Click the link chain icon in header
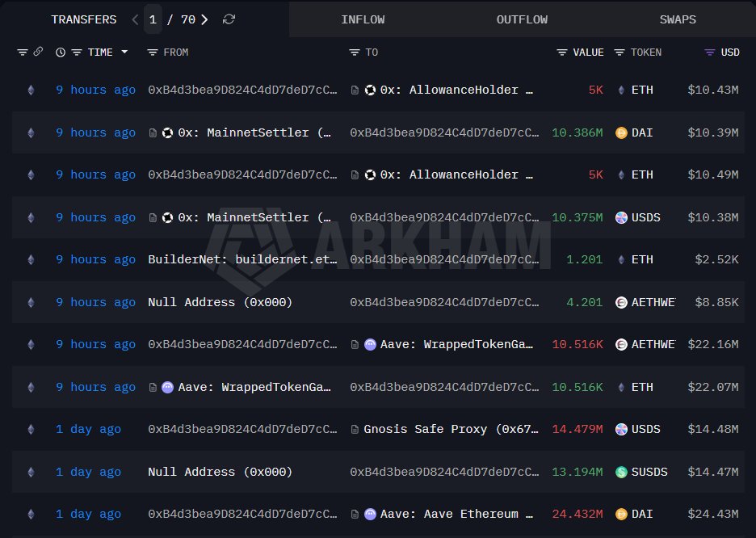Image resolution: width=756 pixels, height=538 pixels. pyautogui.click(x=38, y=52)
